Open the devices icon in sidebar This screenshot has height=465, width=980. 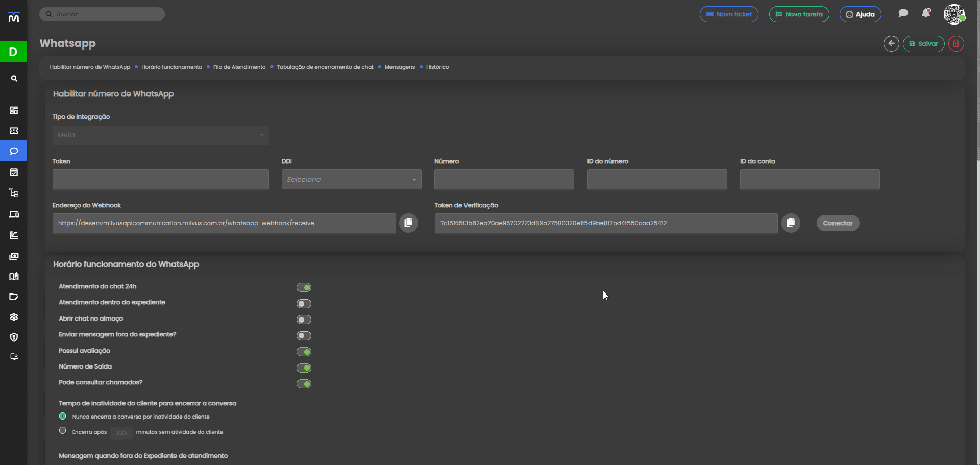pos(14,214)
